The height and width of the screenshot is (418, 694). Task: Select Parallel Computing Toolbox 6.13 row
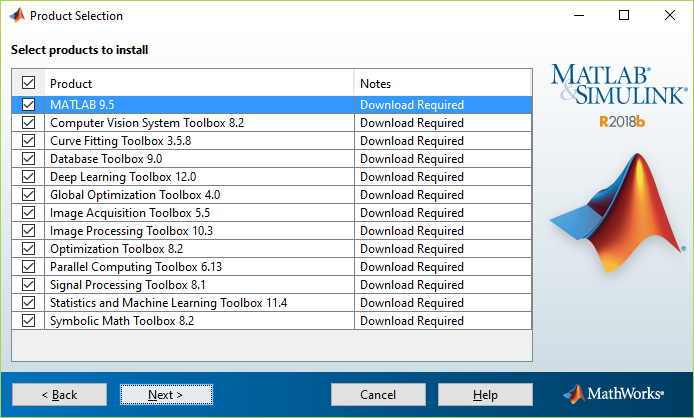[272, 267]
